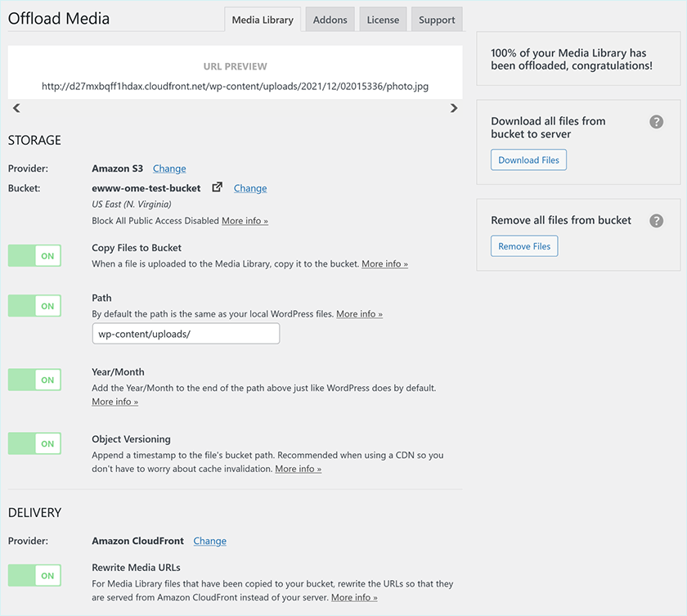Click the left arrow to view previous URL preview
687x616 pixels.
[x=16, y=107]
